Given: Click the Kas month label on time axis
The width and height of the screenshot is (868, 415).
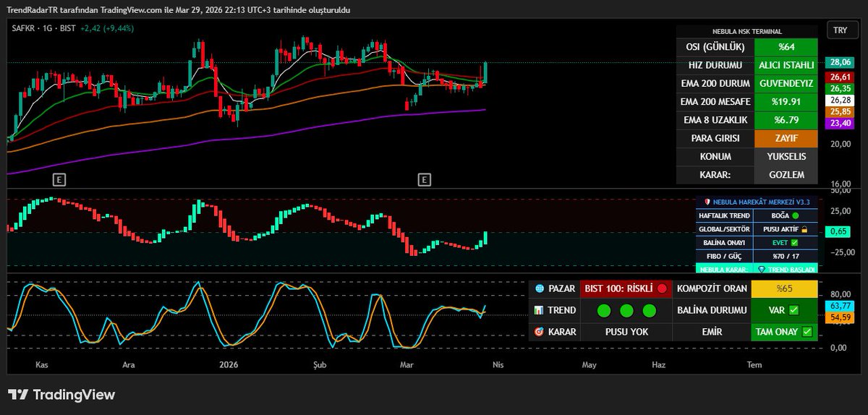Looking at the screenshot, I should [41, 365].
